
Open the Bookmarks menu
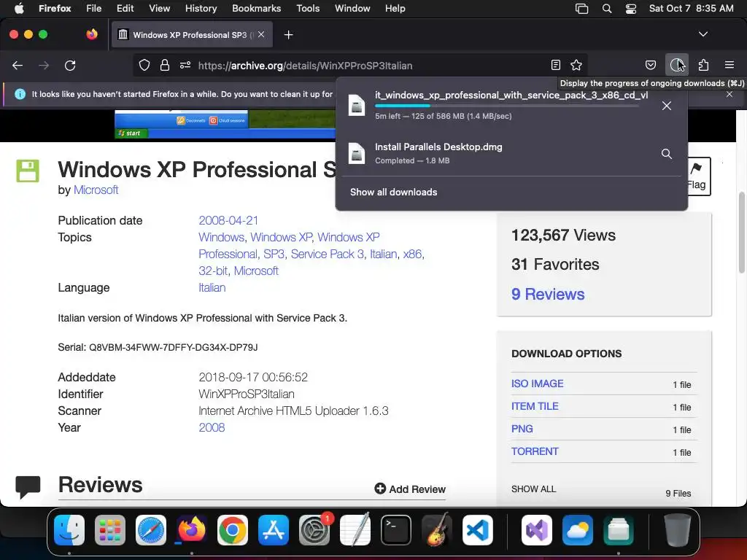(x=256, y=8)
